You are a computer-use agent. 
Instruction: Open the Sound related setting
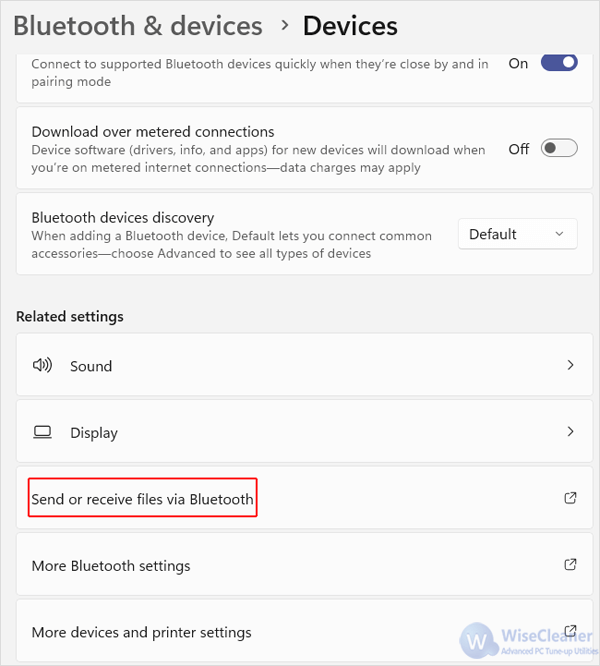pos(304,365)
